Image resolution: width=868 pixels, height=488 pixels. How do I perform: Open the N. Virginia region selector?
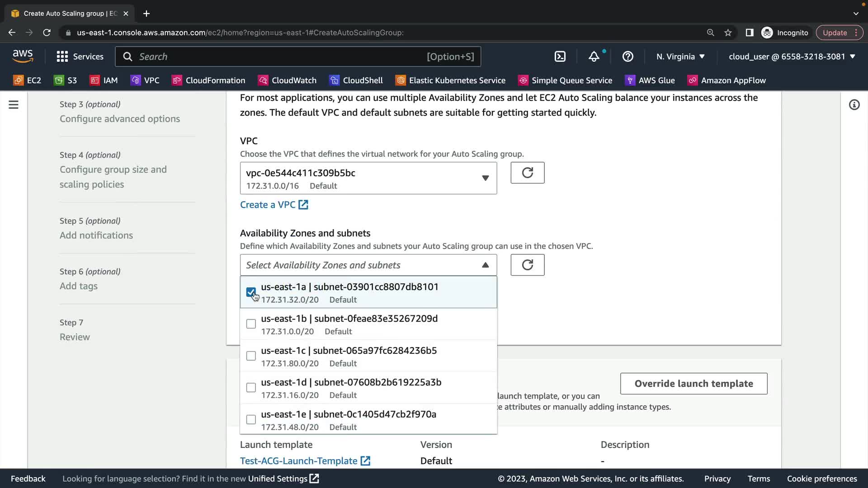pos(680,56)
